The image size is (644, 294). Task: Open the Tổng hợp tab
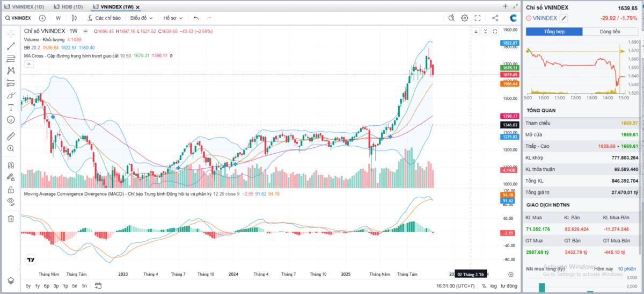point(554,32)
